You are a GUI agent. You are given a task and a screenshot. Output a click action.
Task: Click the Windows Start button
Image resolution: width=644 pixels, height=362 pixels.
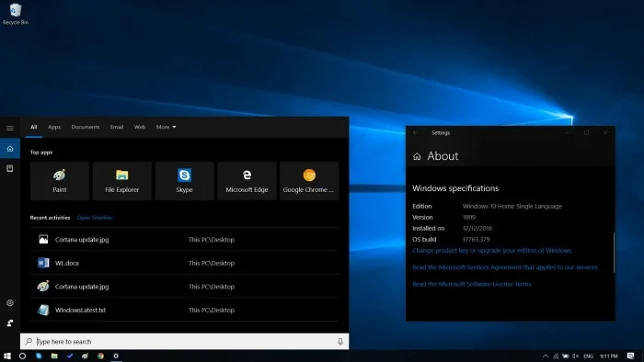(7, 356)
